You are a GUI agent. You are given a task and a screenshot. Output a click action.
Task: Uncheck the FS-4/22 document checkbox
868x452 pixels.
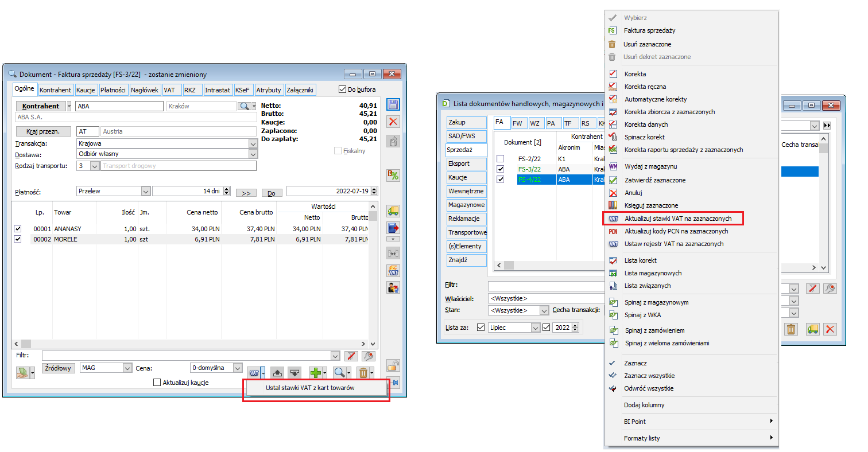[501, 180]
